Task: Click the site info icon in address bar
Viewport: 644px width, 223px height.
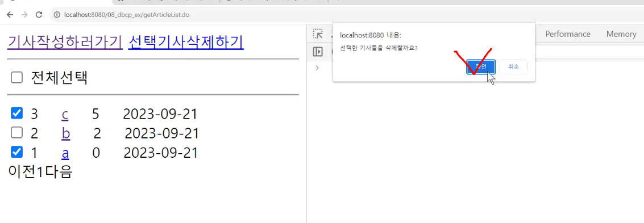Action: click(x=57, y=15)
